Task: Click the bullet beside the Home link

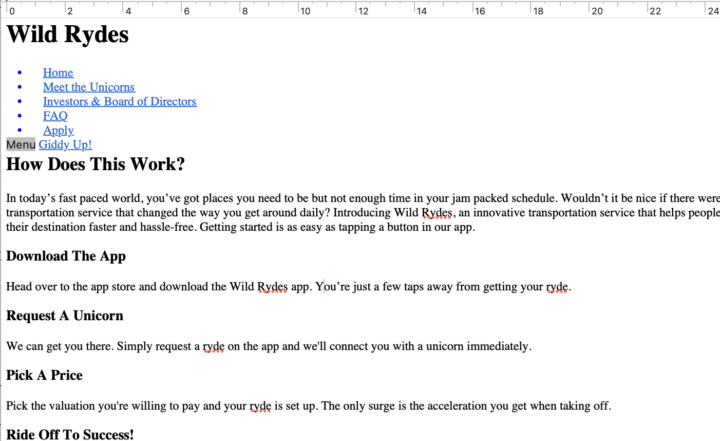Action: tap(22, 74)
